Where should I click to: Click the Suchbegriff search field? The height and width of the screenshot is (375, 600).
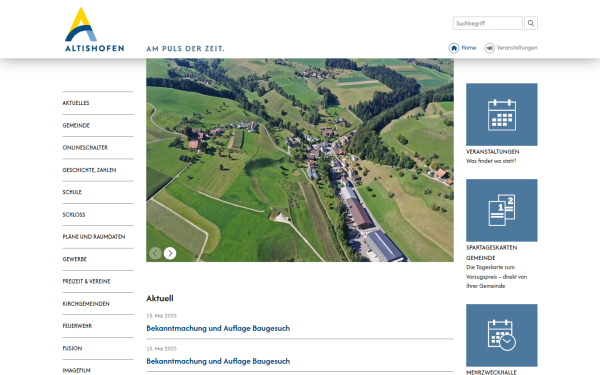tap(488, 23)
